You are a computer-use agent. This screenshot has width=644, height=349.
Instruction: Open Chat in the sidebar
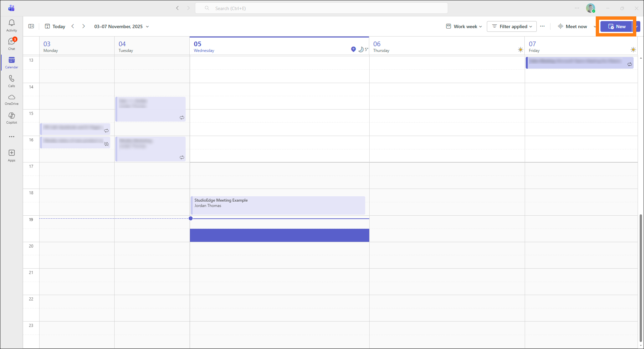pos(11,44)
